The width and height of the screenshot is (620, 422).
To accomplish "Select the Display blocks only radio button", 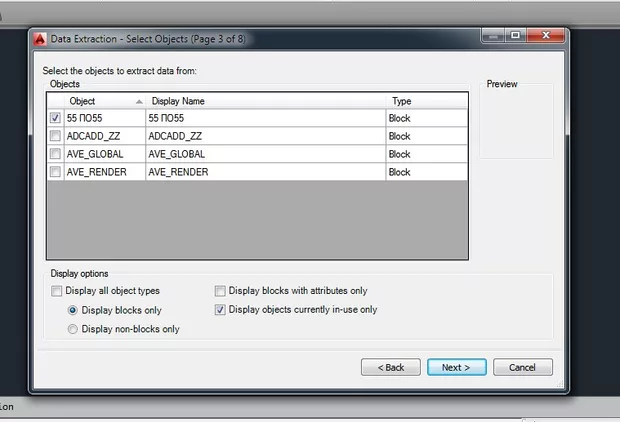I will pos(71,310).
